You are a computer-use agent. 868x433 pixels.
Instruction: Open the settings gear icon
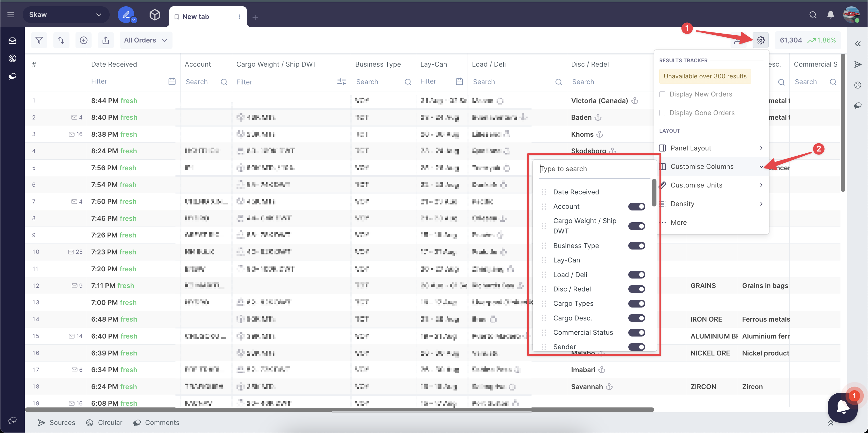click(760, 40)
